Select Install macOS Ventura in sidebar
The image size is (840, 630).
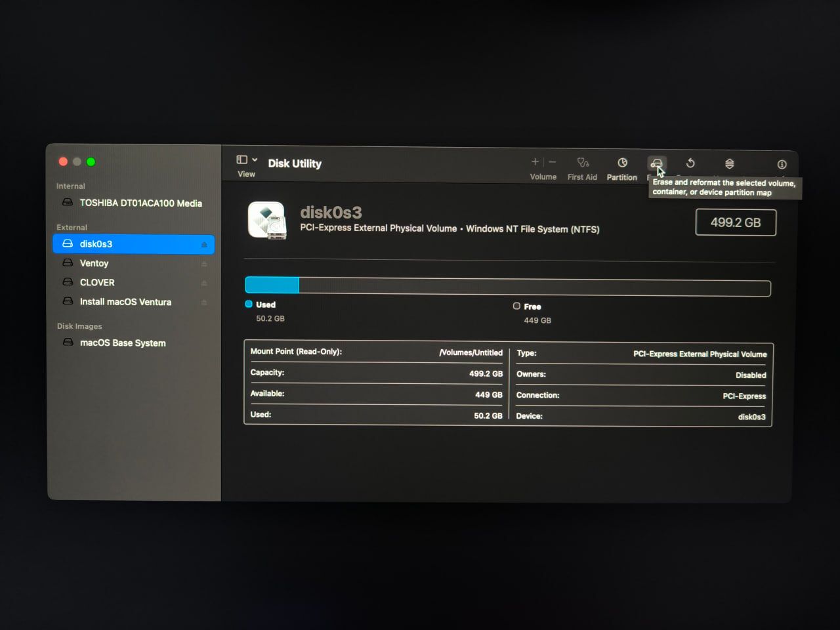click(125, 302)
